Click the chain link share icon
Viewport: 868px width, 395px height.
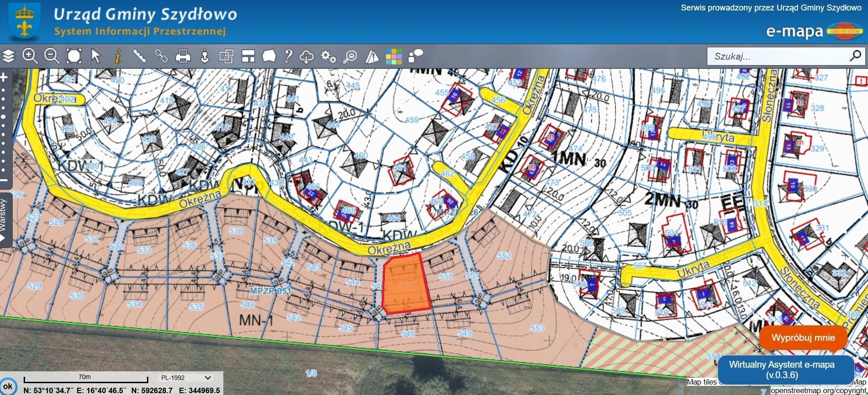coord(161,56)
